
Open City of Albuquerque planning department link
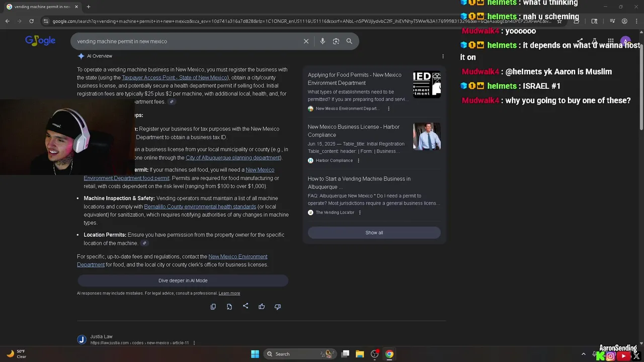233,157
